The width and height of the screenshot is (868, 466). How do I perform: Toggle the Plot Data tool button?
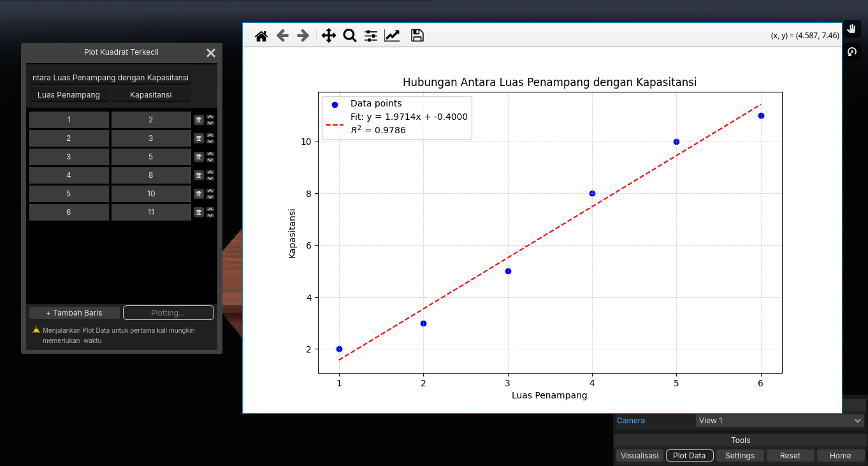coord(689,456)
